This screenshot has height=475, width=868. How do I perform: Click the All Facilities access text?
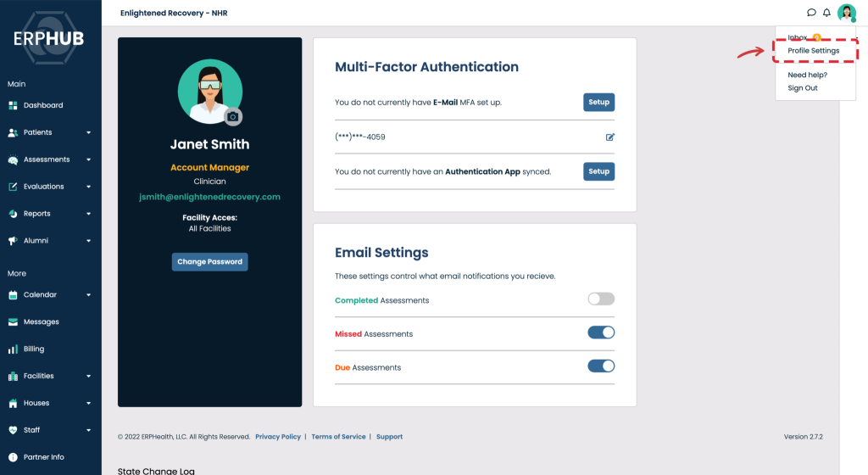(210, 229)
